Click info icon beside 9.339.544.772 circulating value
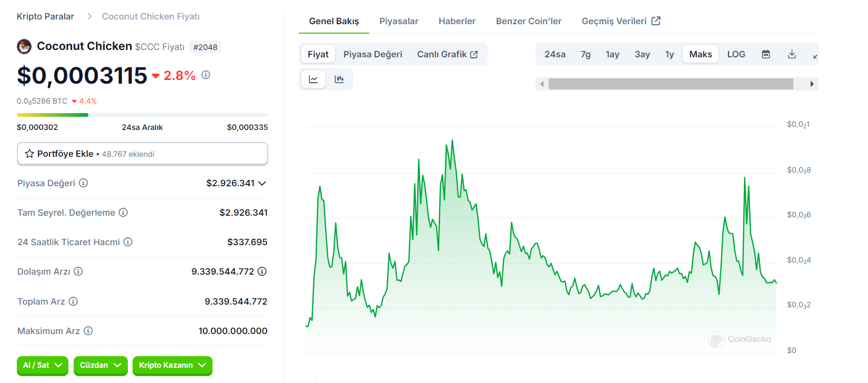The width and height of the screenshot is (868, 383). 262,271
